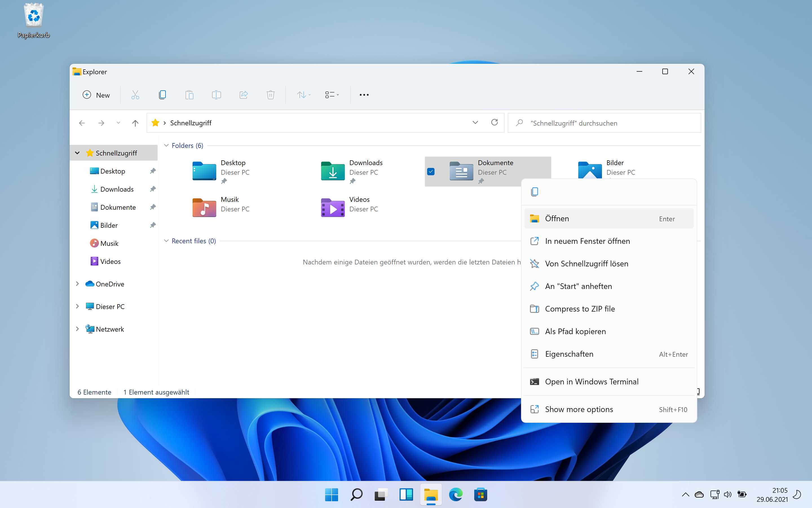Expand the OneDrive tree node
The height and width of the screenshot is (508, 812).
tap(77, 284)
